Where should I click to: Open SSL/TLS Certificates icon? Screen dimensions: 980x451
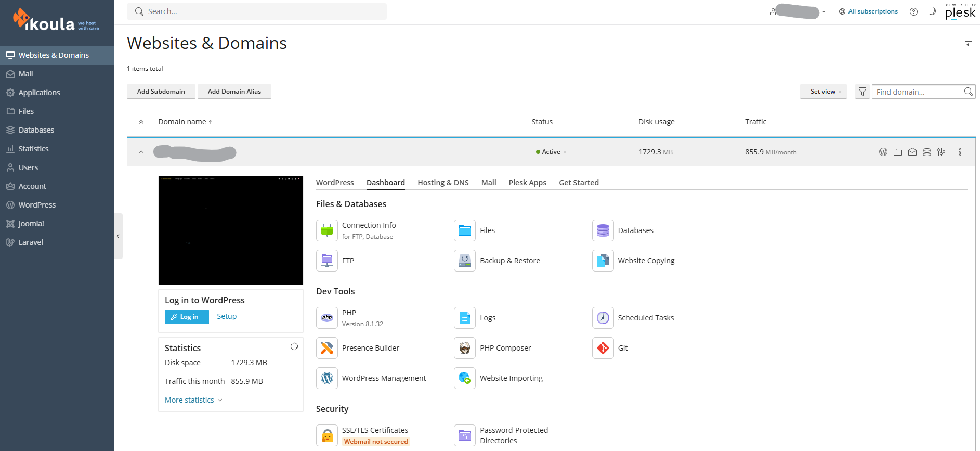pyautogui.click(x=327, y=435)
